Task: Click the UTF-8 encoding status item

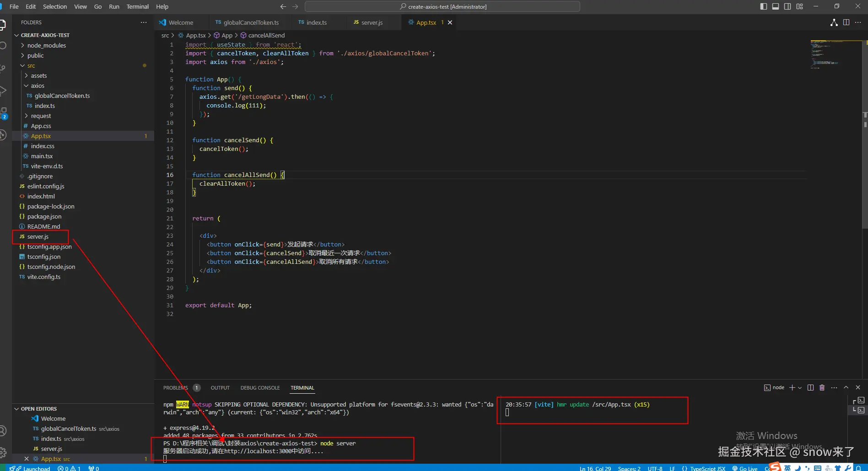Action: click(x=655, y=468)
